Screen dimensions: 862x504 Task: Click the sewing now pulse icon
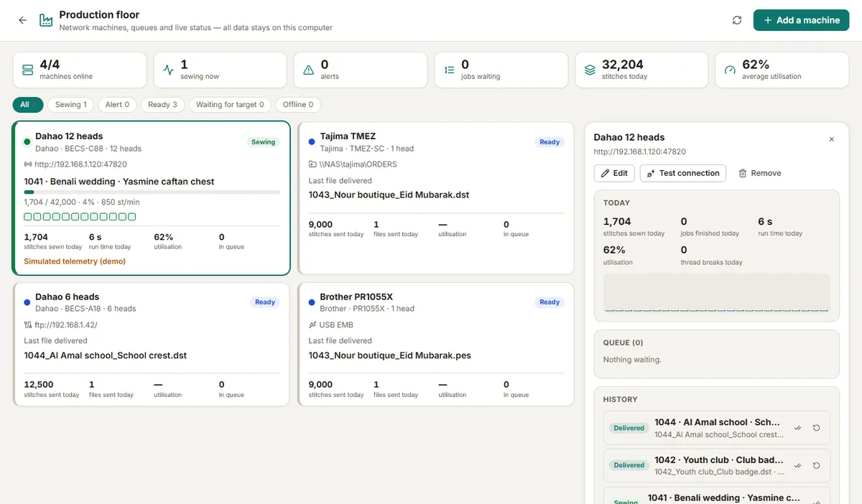[x=169, y=70]
